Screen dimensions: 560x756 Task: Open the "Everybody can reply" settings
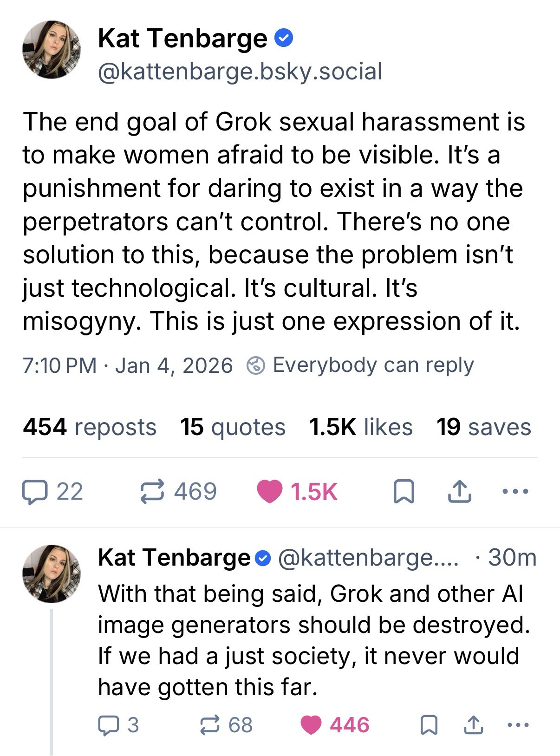pos(360,365)
